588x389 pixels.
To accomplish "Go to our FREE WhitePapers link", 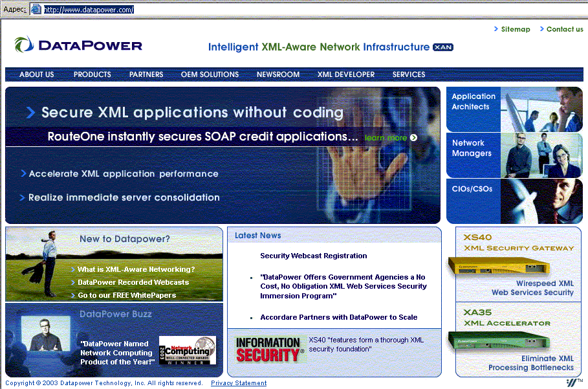I will click(127, 295).
